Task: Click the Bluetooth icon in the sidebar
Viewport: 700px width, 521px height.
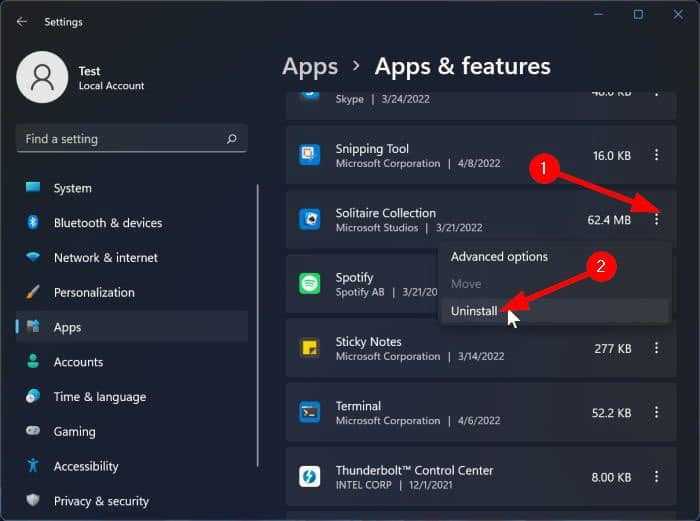Action: pyautogui.click(x=33, y=221)
